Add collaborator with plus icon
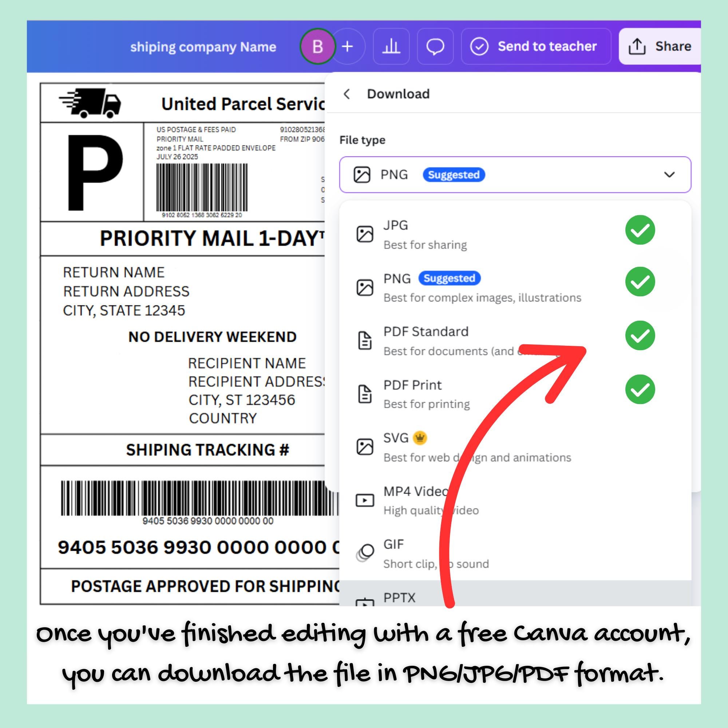The height and width of the screenshot is (728, 728). pyautogui.click(x=347, y=46)
